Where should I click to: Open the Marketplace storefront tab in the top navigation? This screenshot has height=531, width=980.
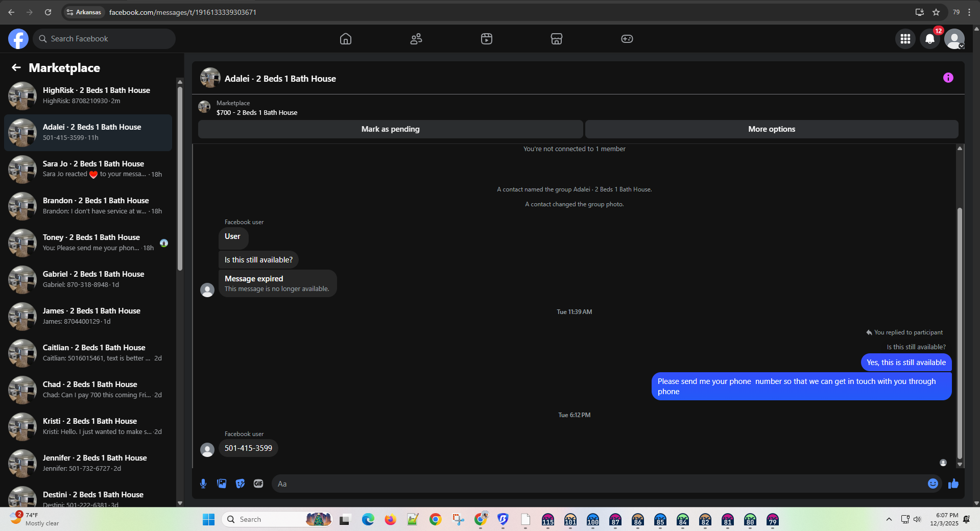557,39
